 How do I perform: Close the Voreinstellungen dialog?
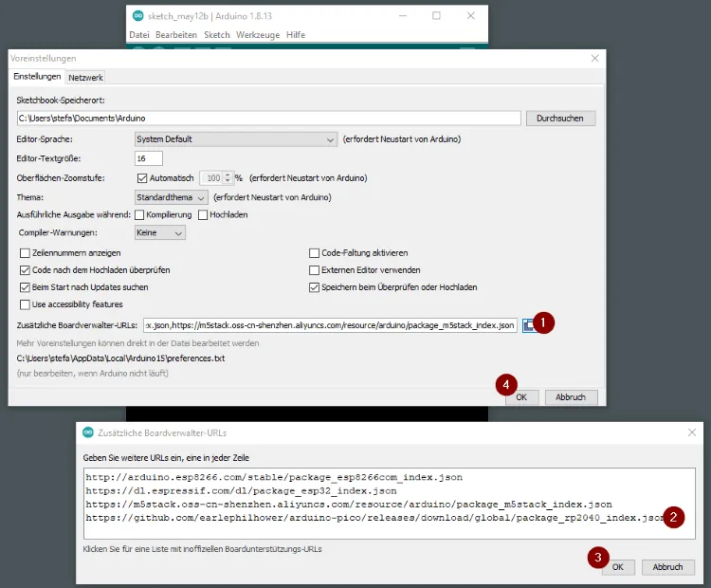coord(595,59)
